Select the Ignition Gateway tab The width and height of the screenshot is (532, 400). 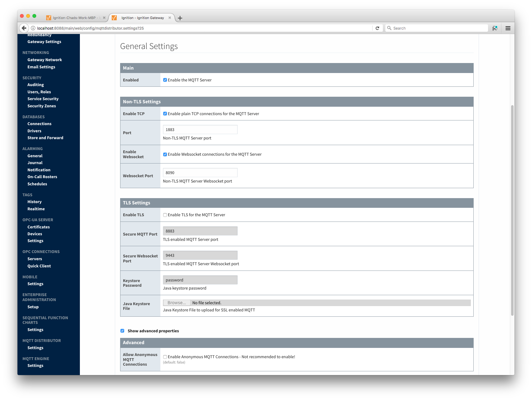point(142,18)
